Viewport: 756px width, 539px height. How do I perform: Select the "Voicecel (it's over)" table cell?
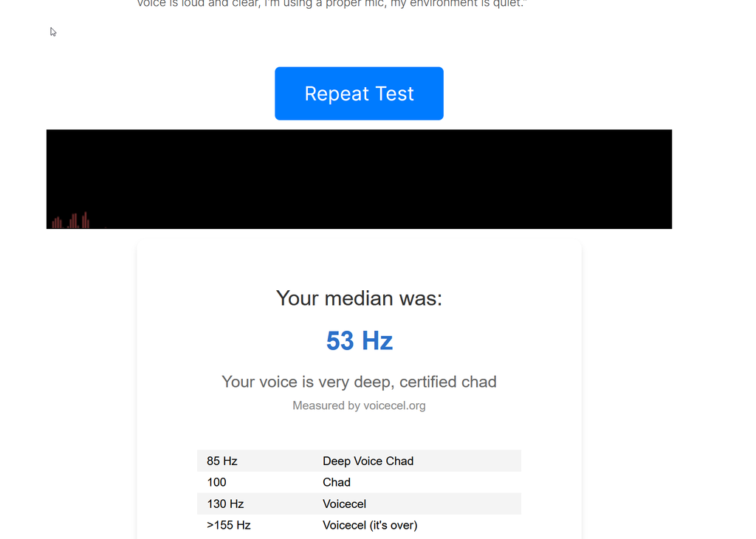pos(370,525)
